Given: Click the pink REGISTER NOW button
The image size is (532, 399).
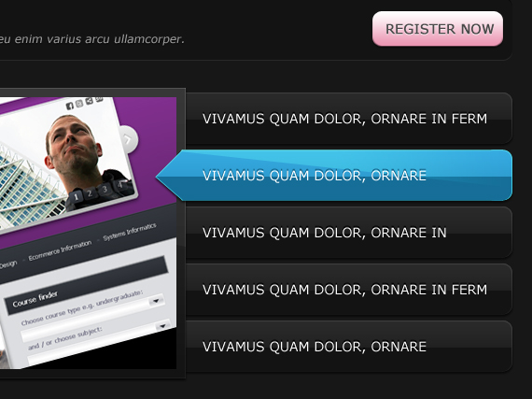Looking at the screenshot, I should coord(438,29).
